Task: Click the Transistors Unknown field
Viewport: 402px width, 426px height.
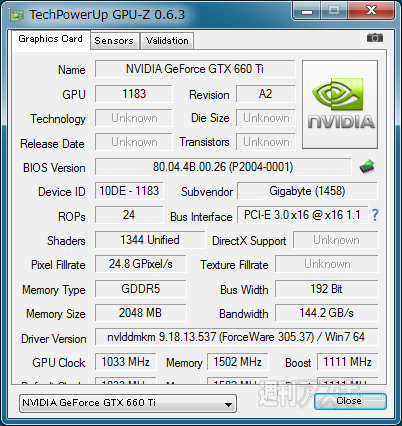Action: 266,142
